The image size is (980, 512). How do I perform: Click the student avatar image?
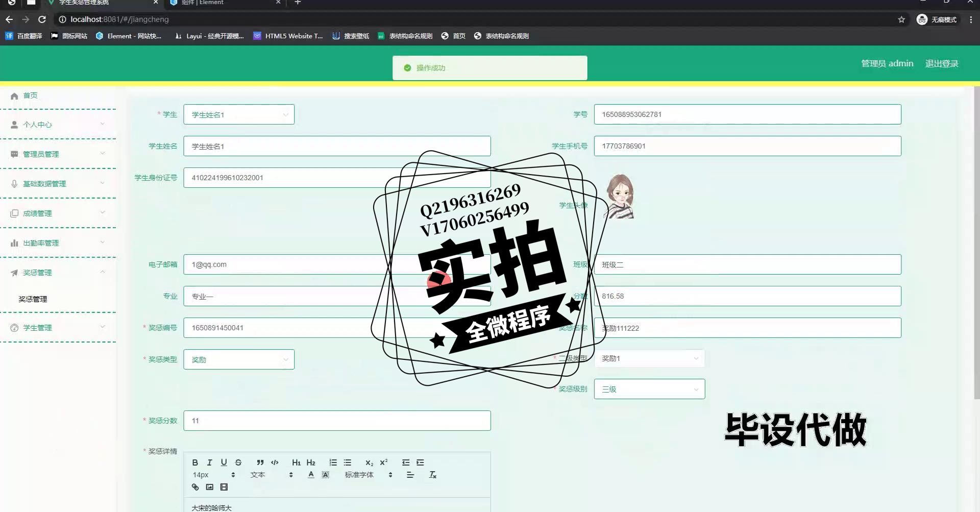620,197
